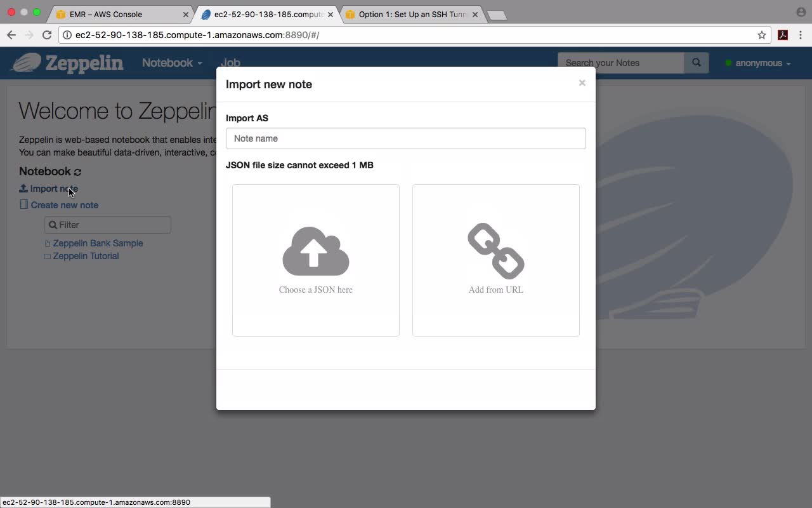The image size is (812, 508).
Task: Open the anonymous user dropdown
Action: 763,63
